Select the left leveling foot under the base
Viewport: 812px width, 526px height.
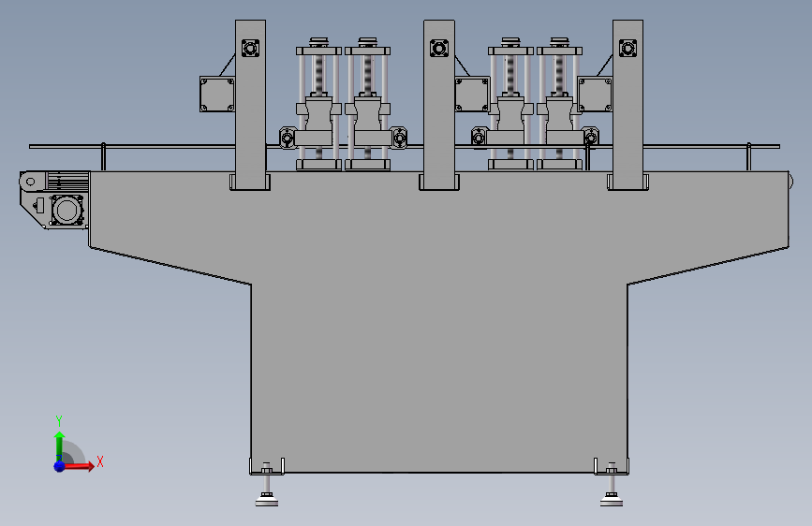[x=267, y=485]
